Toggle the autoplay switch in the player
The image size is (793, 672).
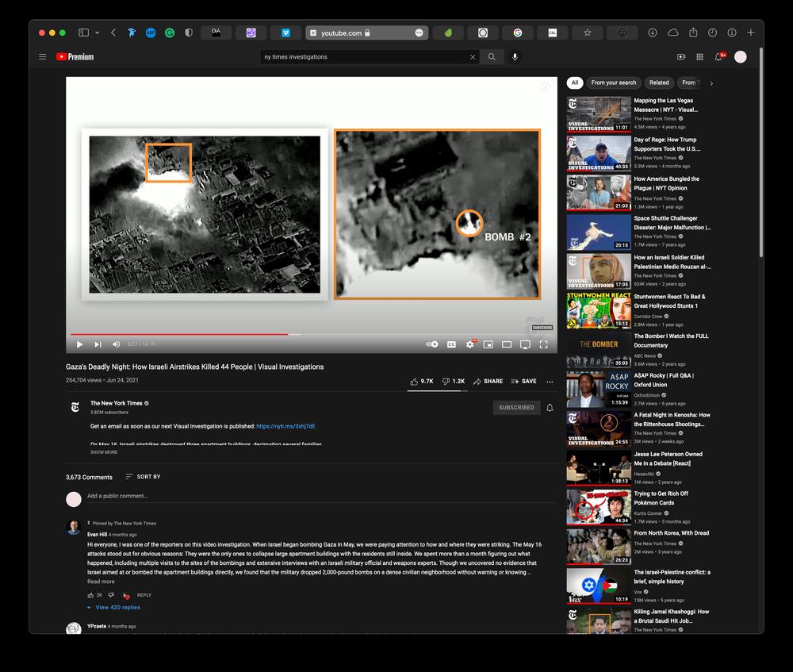[x=432, y=344]
